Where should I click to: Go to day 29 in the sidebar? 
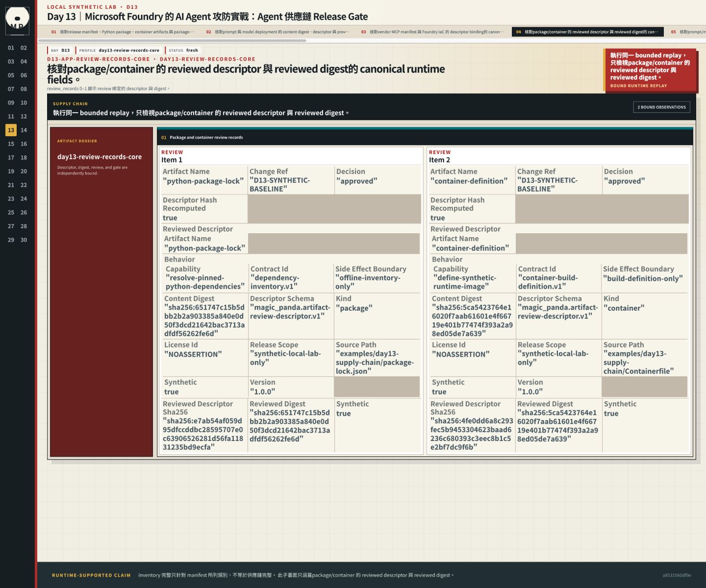[11, 240]
